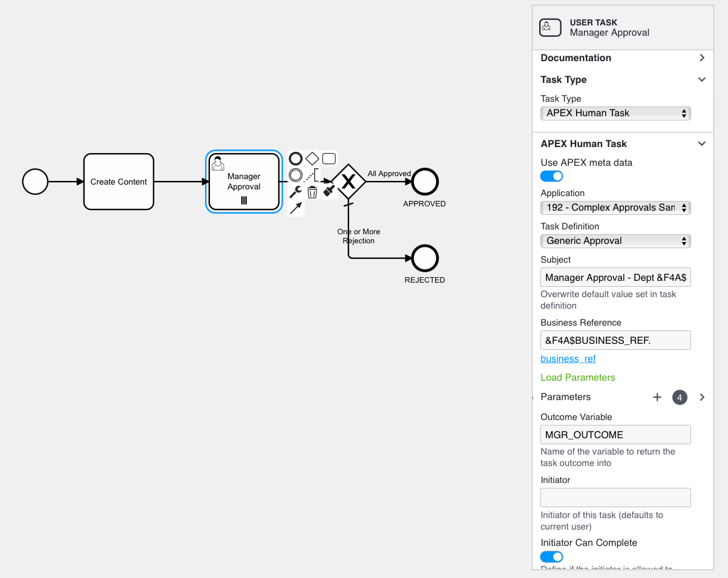Viewport: 728px width, 578px height.
Task: Append an intermediate event (double circle icon)
Action: coord(295,176)
